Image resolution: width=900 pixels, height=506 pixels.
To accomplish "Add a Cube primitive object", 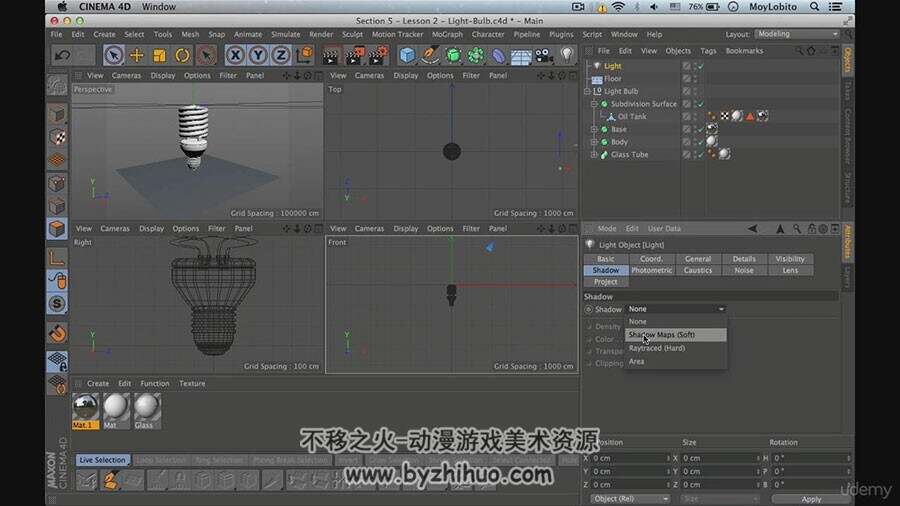I will click(407, 55).
